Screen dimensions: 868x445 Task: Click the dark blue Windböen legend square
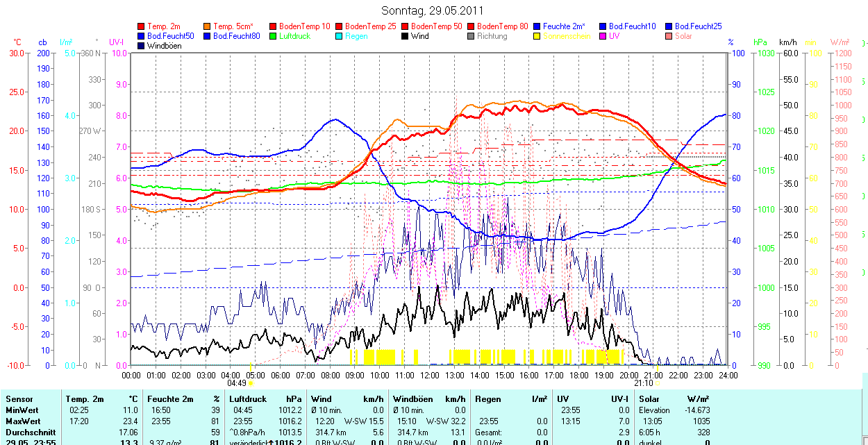(142, 46)
